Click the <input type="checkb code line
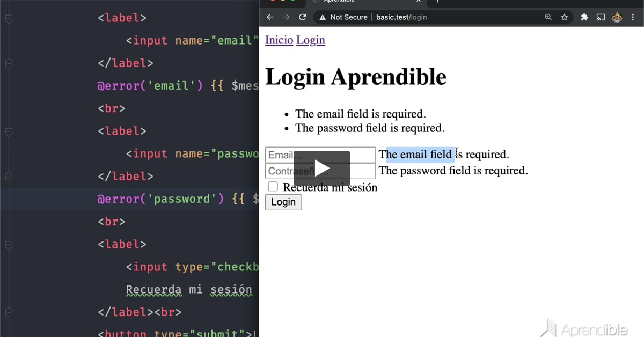Screen dimensions: 644x337 [x=193, y=267]
